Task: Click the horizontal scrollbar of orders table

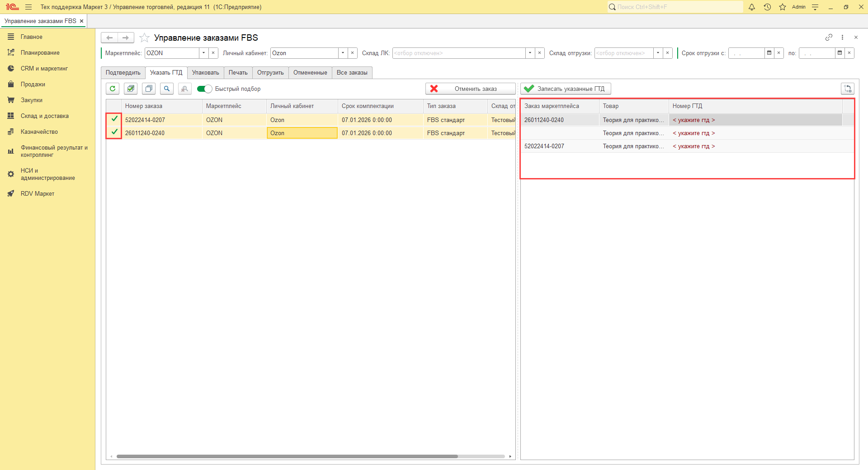Action: click(287, 456)
